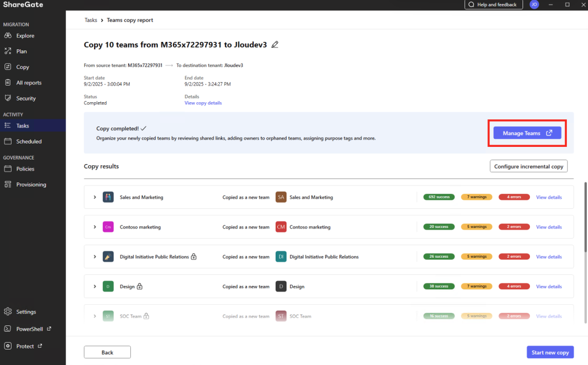Click the Scheduled calendar icon

pos(8,141)
